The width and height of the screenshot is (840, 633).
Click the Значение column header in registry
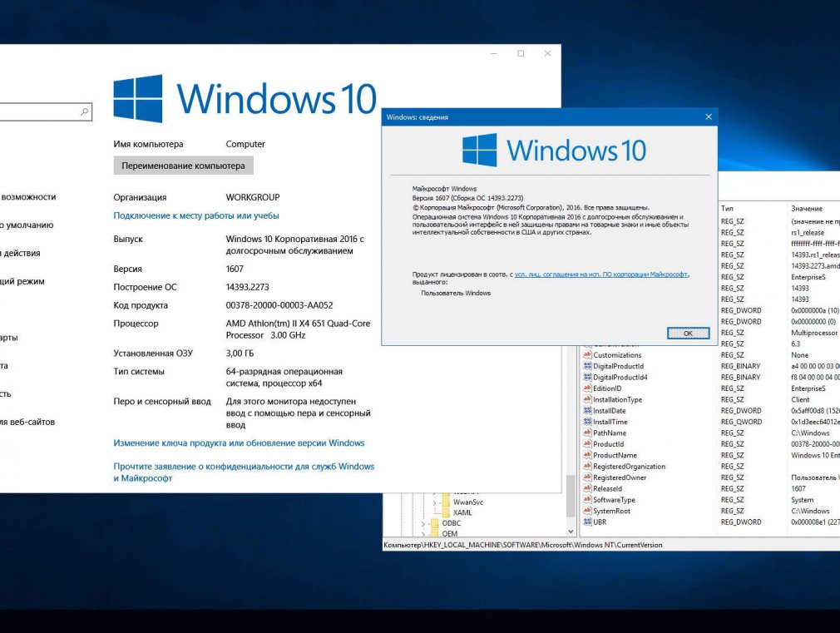(806, 208)
